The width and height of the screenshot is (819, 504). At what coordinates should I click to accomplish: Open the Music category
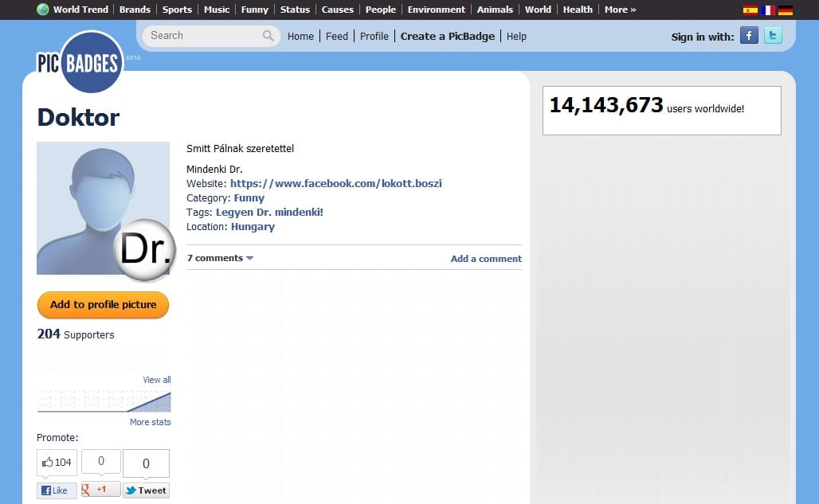[217, 10]
